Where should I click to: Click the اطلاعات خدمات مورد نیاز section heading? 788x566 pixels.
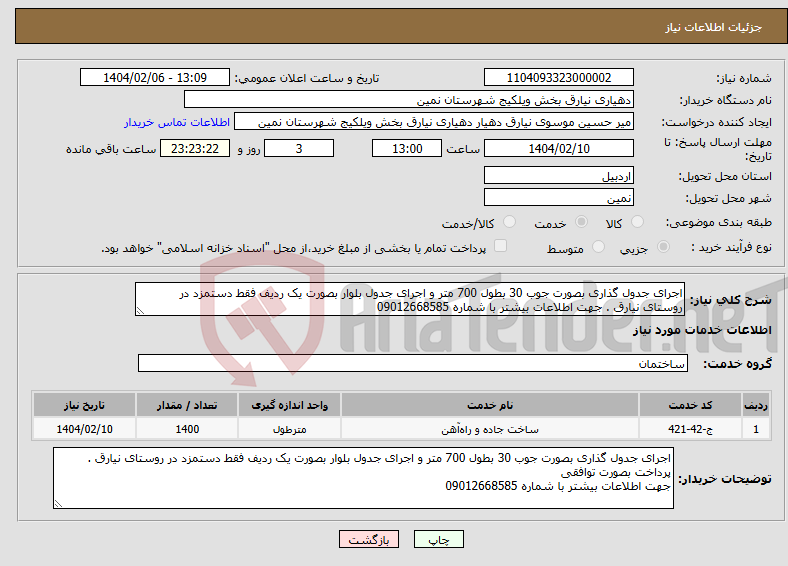702,330
